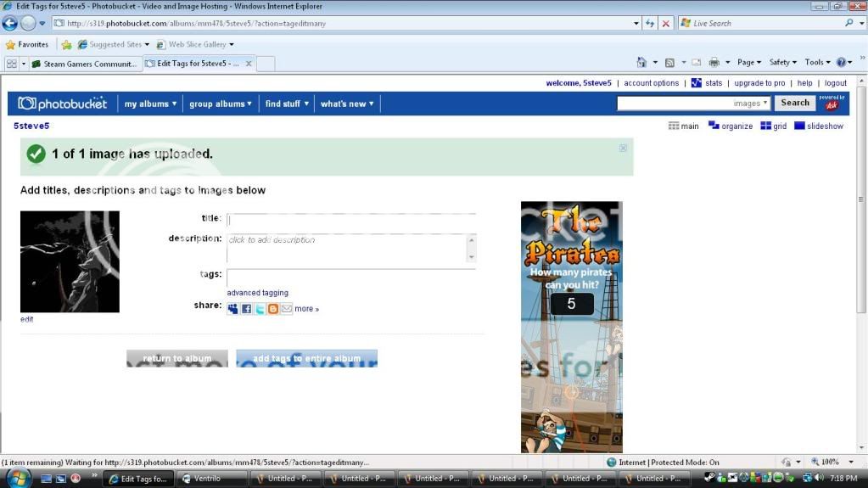Expand the images search type dropdown
The height and width of the screenshot is (488, 868).
[764, 104]
